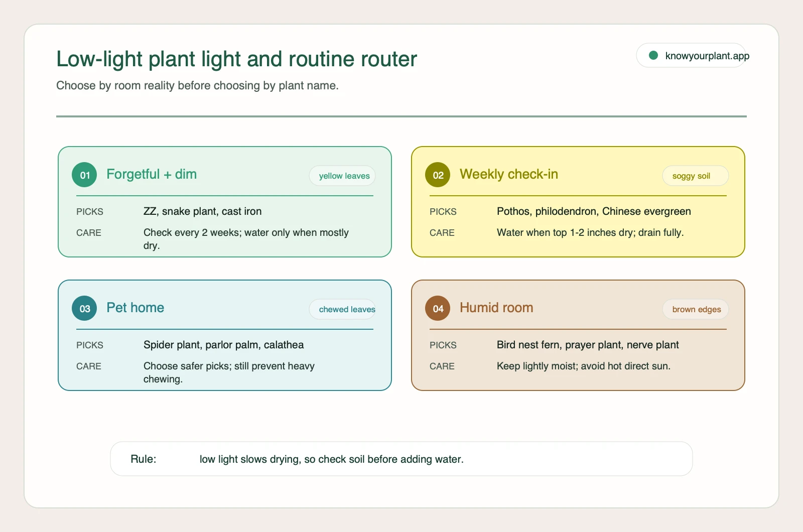Select the yellow leaves tag

(x=342, y=176)
